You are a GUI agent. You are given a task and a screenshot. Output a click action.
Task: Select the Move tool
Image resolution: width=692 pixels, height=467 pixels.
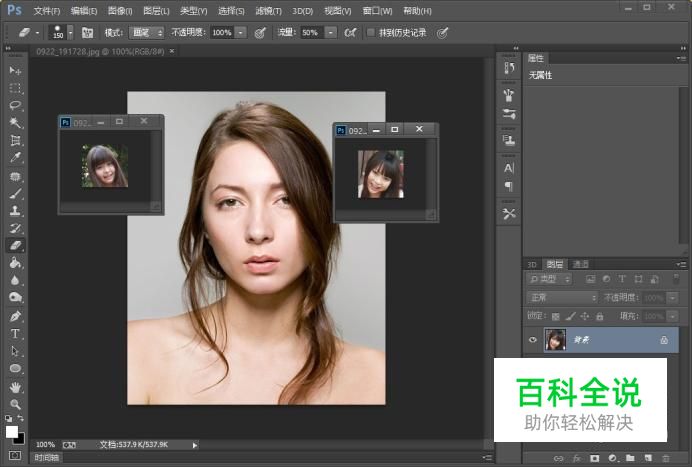pyautogui.click(x=15, y=71)
